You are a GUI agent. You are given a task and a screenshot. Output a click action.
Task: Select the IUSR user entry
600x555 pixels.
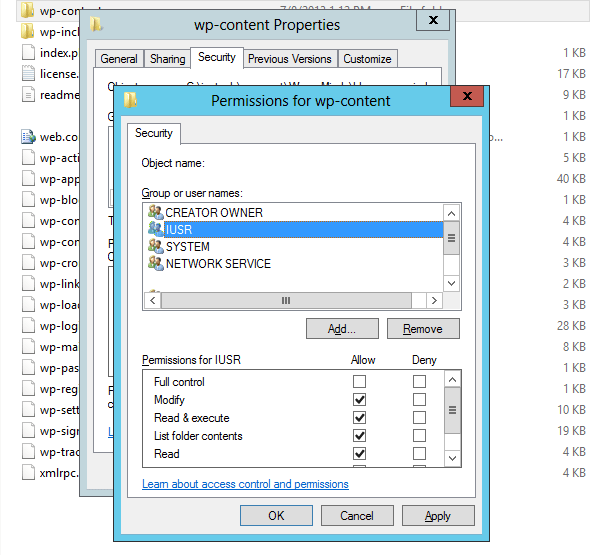[303, 229]
